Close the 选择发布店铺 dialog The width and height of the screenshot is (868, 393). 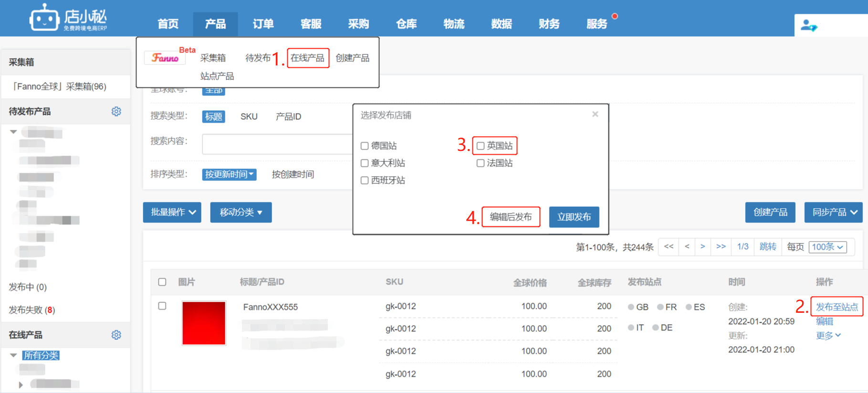click(595, 114)
